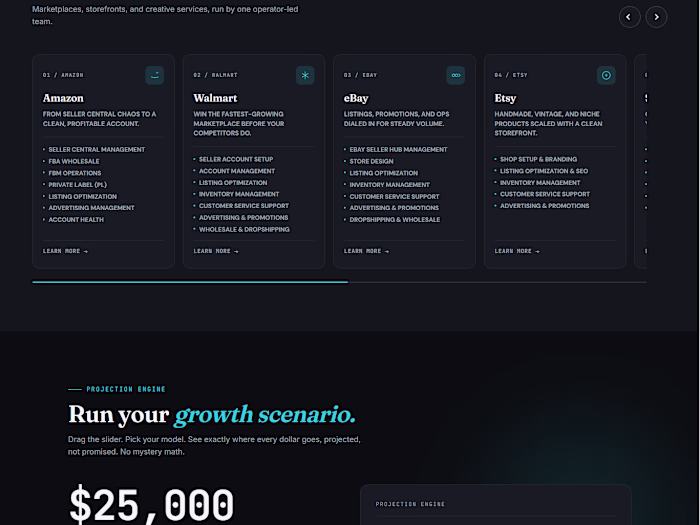
Task: Click the eBay card infinity icon
Action: pyautogui.click(x=455, y=75)
